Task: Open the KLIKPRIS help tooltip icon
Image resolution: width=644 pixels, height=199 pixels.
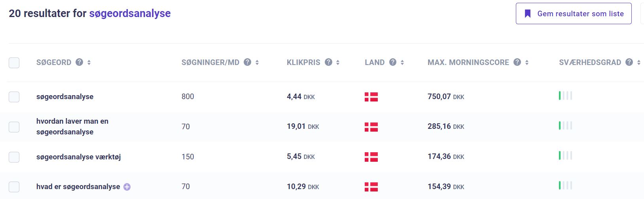Action: tap(328, 62)
